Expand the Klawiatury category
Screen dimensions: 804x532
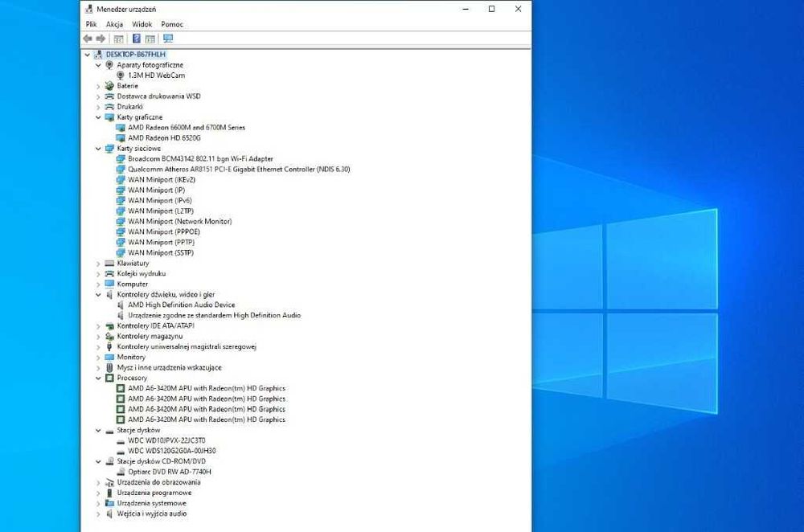pyautogui.click(x=98, y=264)
